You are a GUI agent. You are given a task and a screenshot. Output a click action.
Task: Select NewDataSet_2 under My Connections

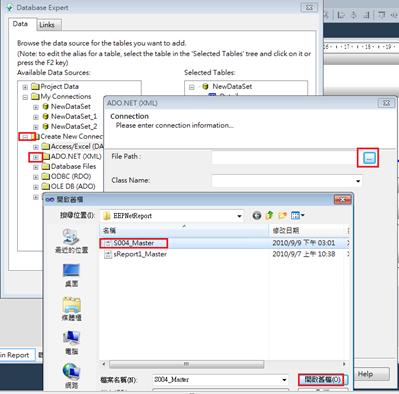(74, 127)
